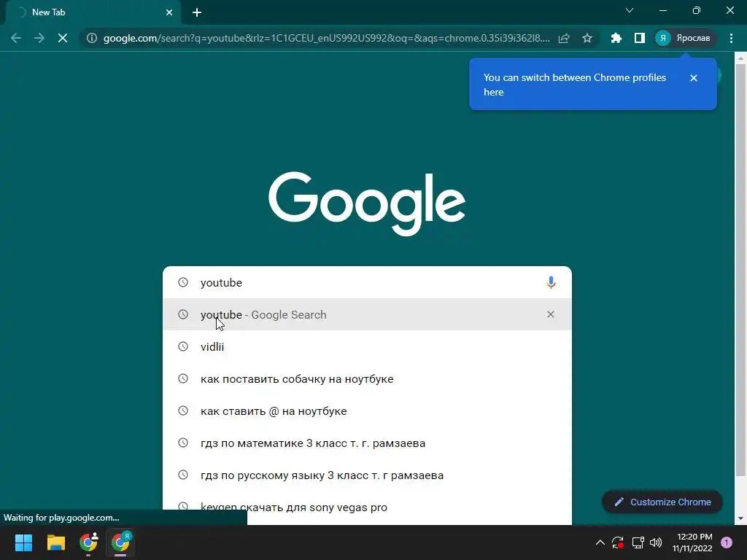
Task: Open the Extensions puzzle icon
Action: tap(616, 38)
